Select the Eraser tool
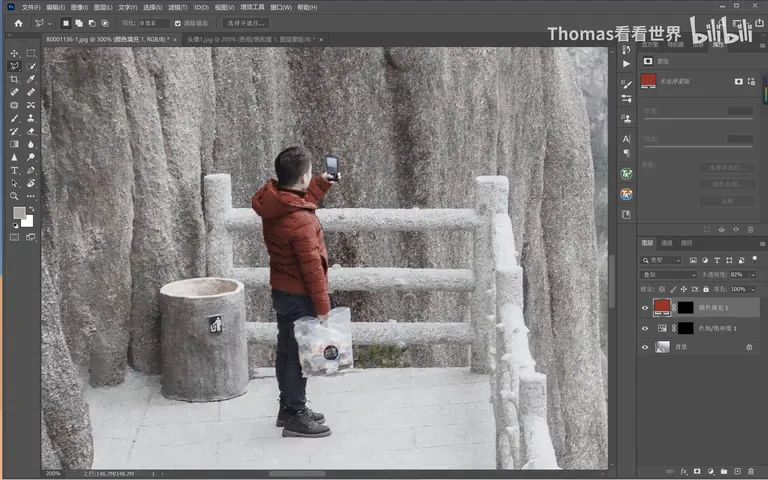 pos(31,131)
